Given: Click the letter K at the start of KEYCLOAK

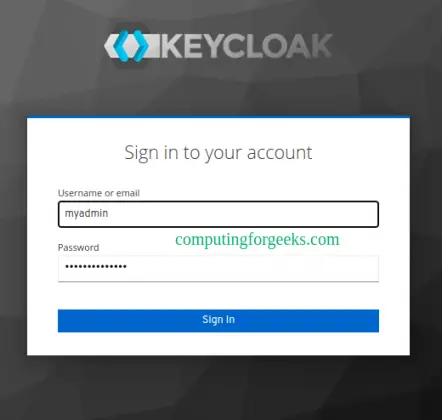Looking at the screenshot, I should (173, 46).
